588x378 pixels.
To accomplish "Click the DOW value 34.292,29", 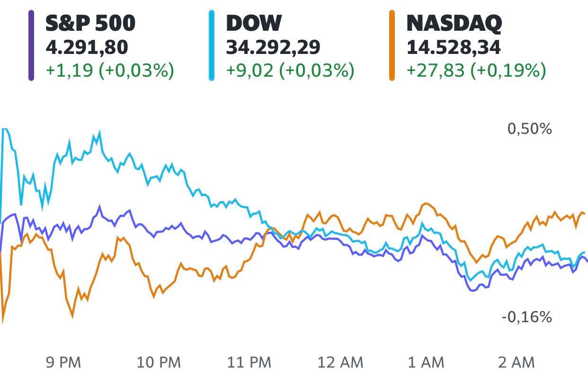I will pyautogui.click(x=273, y=47).
